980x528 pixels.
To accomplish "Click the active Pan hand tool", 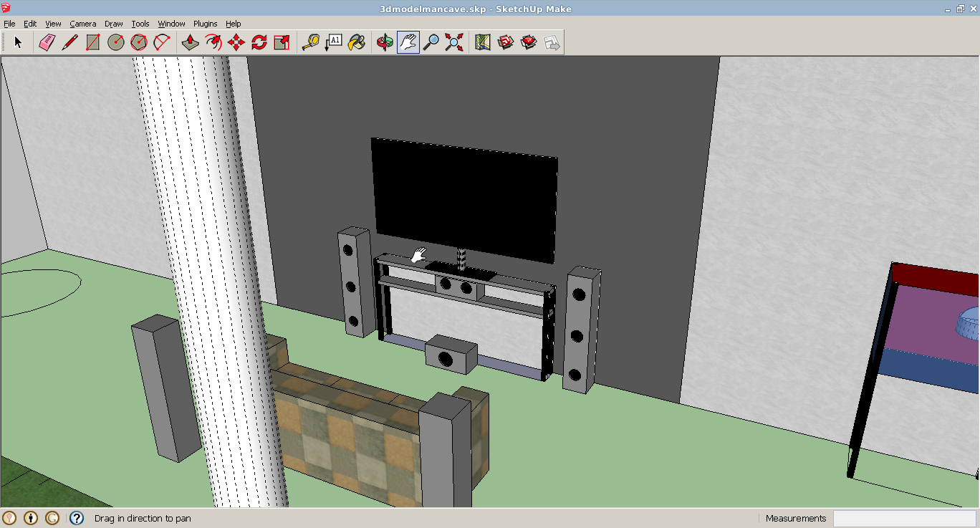I will coord(408,42).
